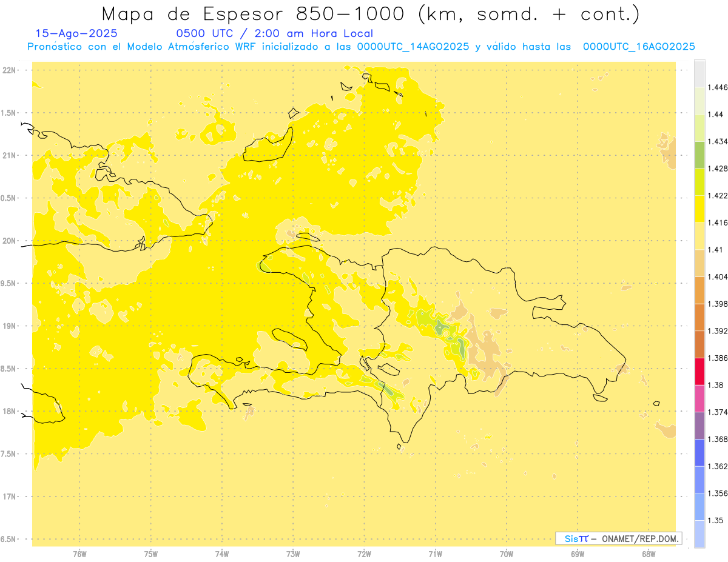
Task: Click the purple colorbar segment between 1.368 and 1.374
Action: click(x=699, y=426)
